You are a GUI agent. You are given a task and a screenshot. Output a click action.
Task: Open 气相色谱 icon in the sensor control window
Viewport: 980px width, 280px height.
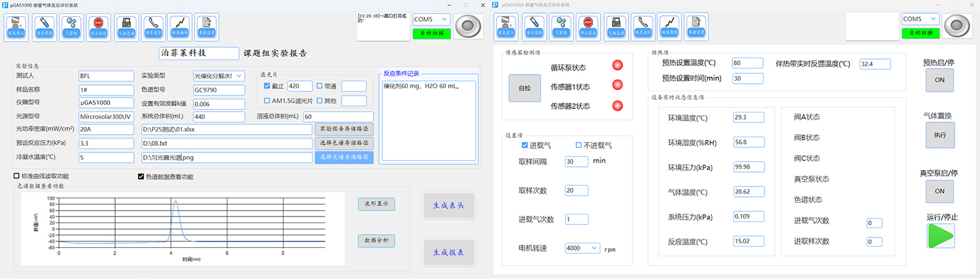point(615,27)
